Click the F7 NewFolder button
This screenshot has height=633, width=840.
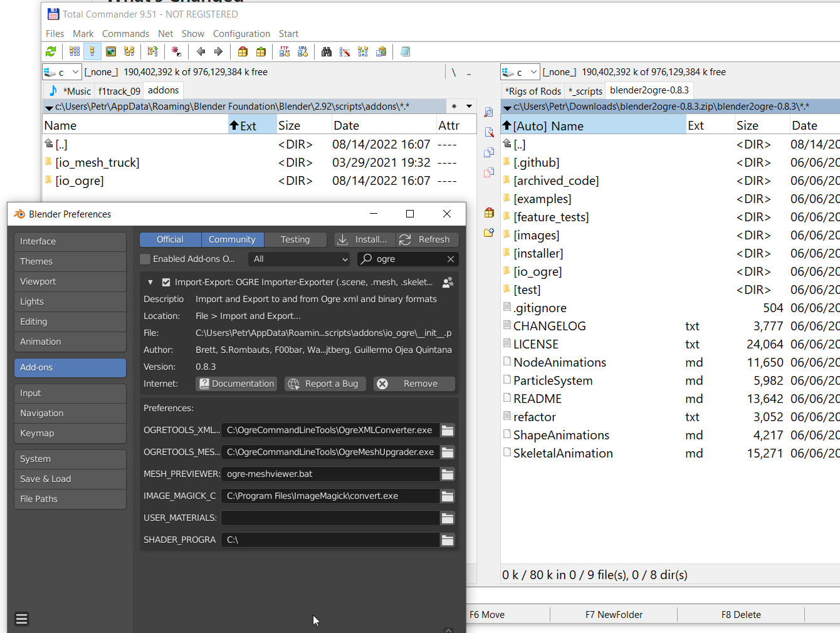(x=614, y=614)
